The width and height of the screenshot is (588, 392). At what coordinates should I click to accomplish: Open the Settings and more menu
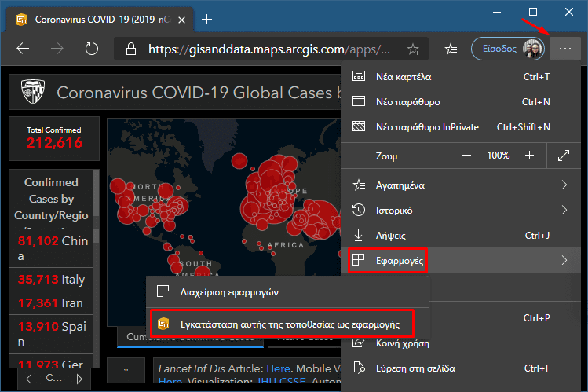point(564,49)
